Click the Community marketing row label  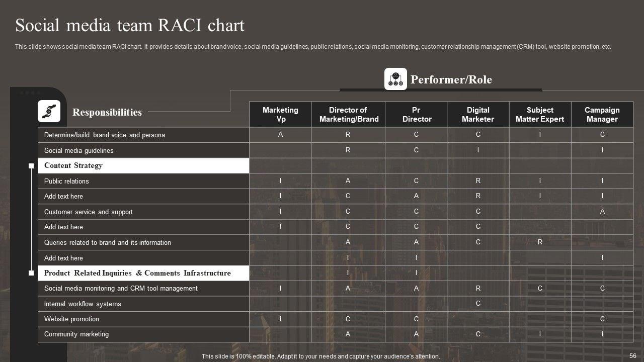click(x=76, y=334)
